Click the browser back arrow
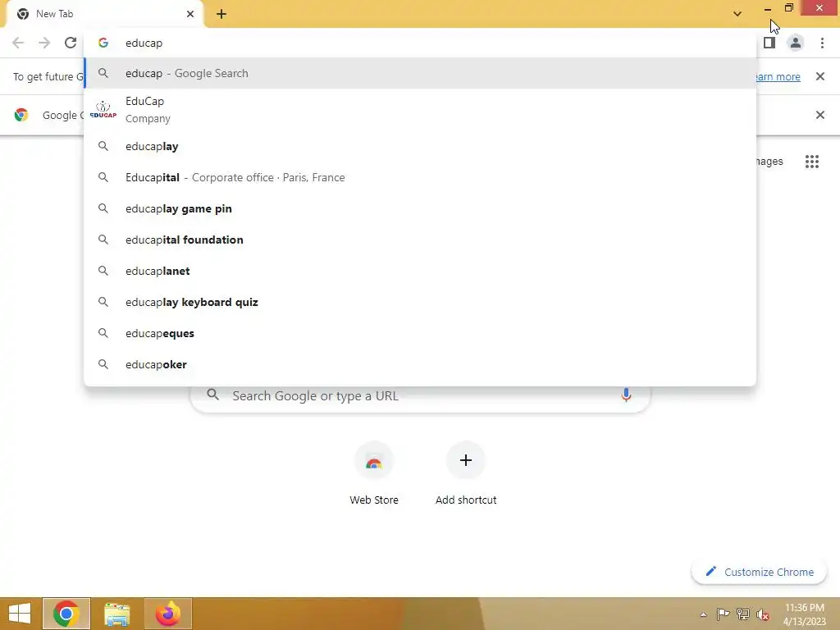This screenshot has height=630, width=840. [x=18, y=43]
